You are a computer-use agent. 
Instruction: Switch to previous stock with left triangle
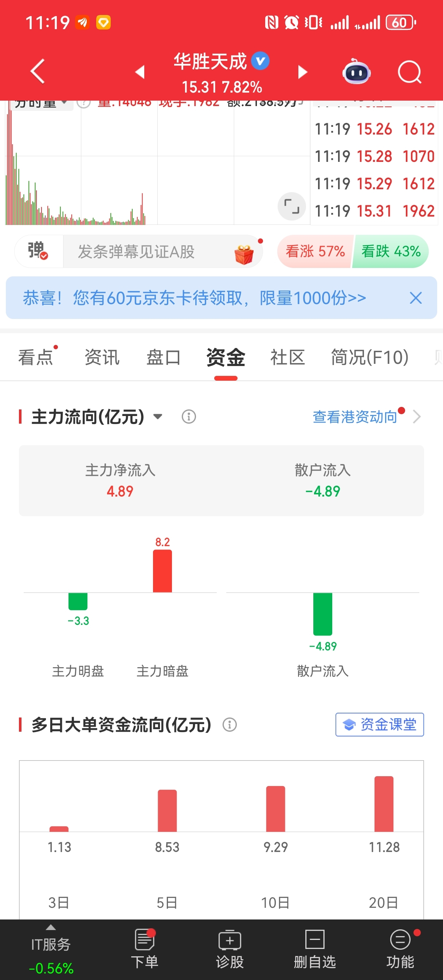pos(140,72)
